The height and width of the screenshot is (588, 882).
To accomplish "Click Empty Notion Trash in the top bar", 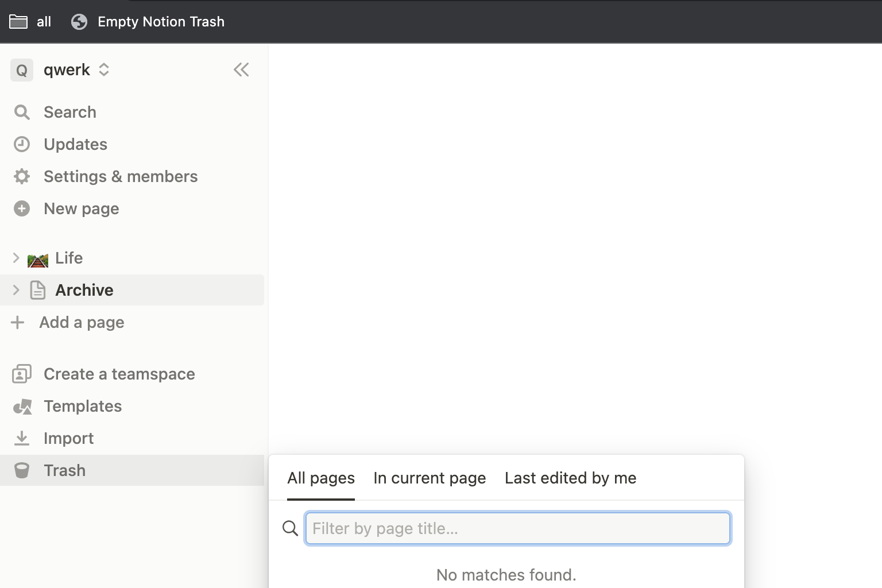I will tap(161, 21).
